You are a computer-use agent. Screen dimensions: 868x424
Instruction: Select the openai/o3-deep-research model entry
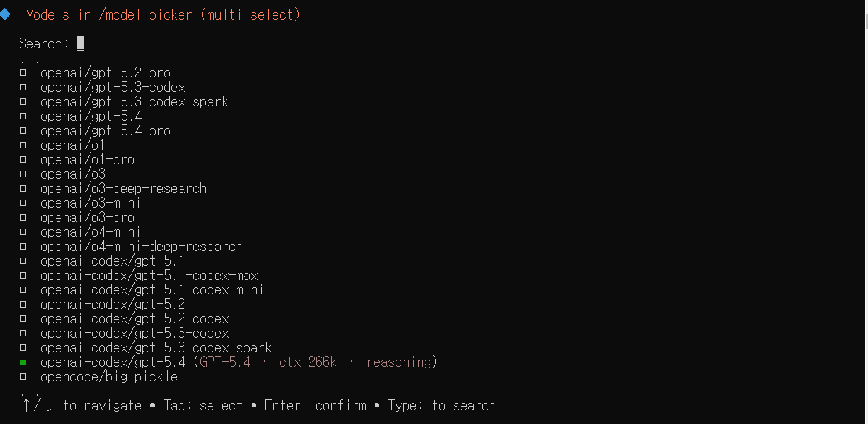click(x=123, y=189)
